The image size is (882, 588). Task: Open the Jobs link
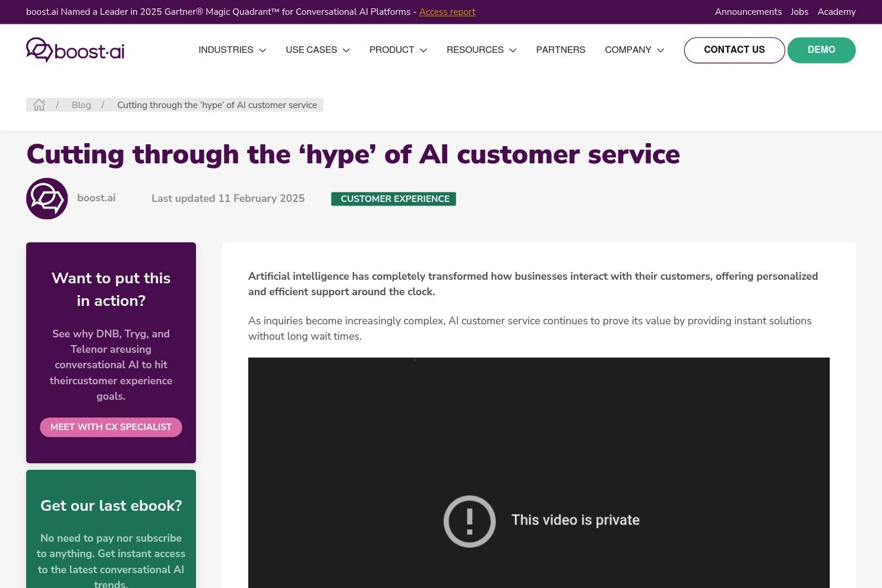pos(799,12)
